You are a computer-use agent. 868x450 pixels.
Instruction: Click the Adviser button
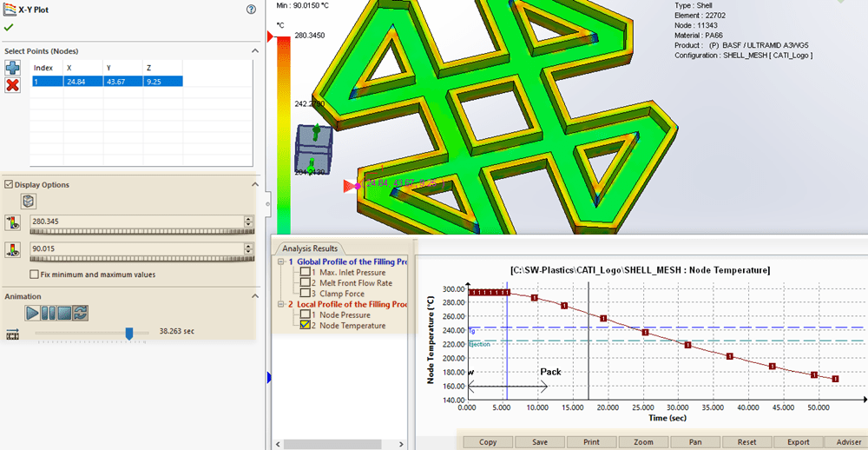(x=848, y=441)
